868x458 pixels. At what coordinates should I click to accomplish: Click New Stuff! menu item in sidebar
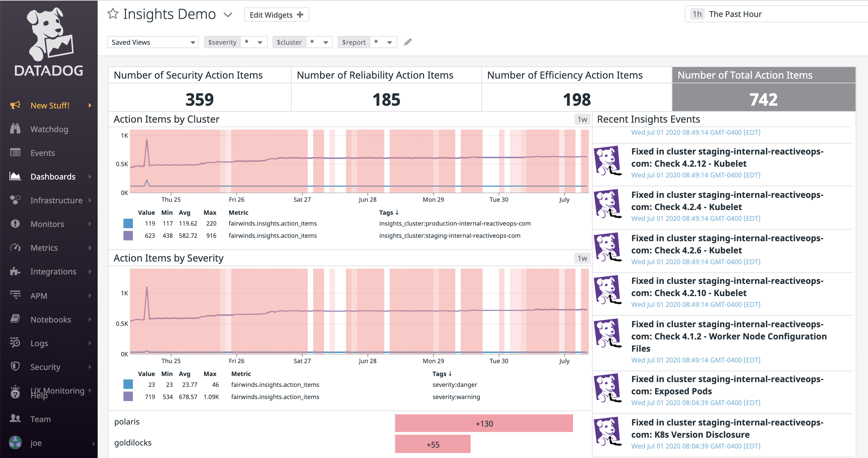tap(50, 105)
